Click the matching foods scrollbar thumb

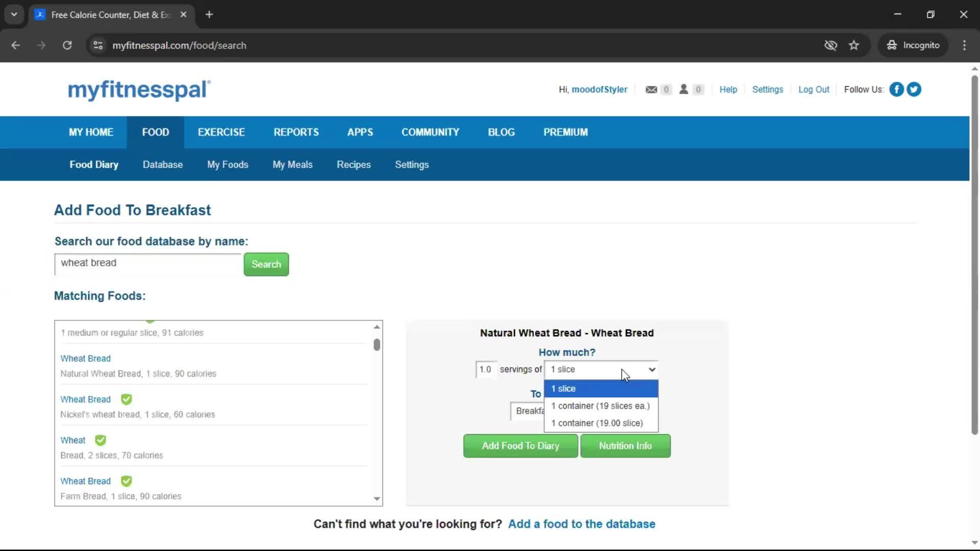coord(377,345)
